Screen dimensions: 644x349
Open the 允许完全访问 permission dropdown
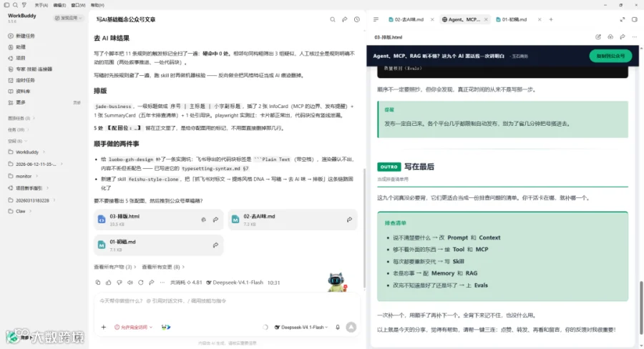[134, 328]
